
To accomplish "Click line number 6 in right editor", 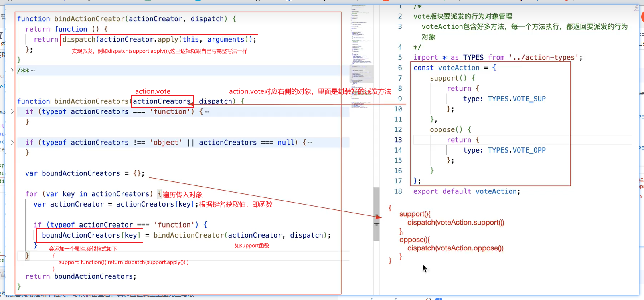I will (400, 68).
